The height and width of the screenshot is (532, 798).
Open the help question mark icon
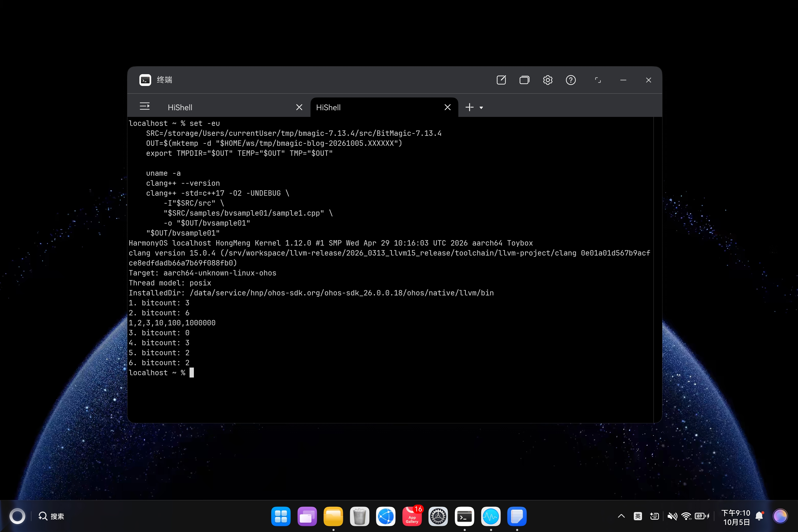571,80
